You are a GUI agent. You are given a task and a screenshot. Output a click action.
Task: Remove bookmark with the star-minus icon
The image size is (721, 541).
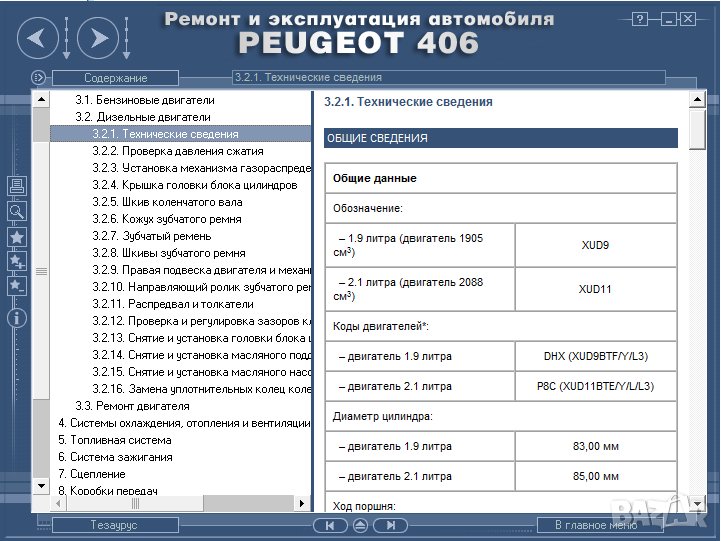(x=16, y=286)
